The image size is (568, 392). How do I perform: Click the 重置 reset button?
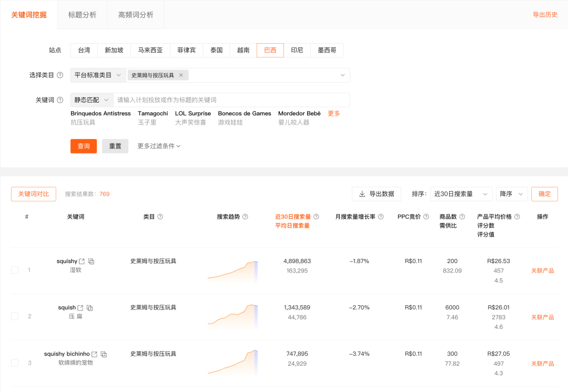click(x=115, y=146)
